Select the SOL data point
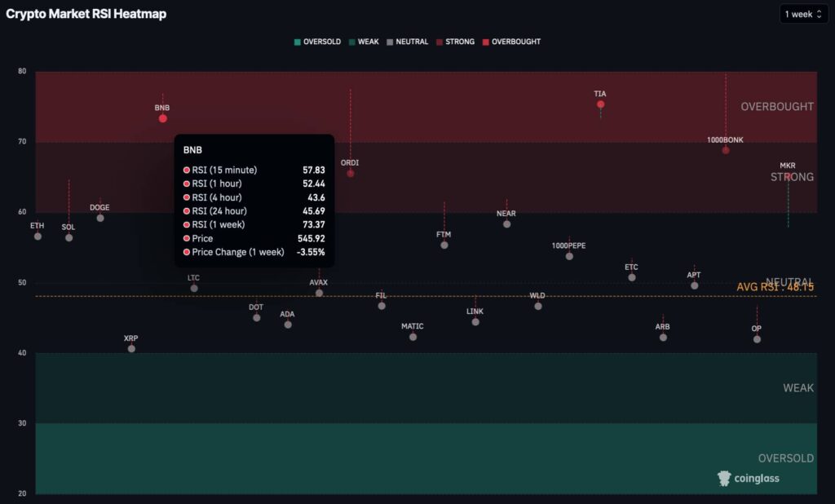Image resolution: width=835 pixels, height=504 pixels. 69,237
